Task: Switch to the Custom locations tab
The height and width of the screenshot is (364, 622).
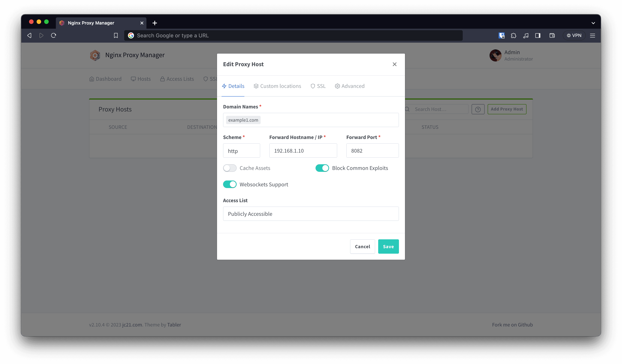Action: [277, 86]
